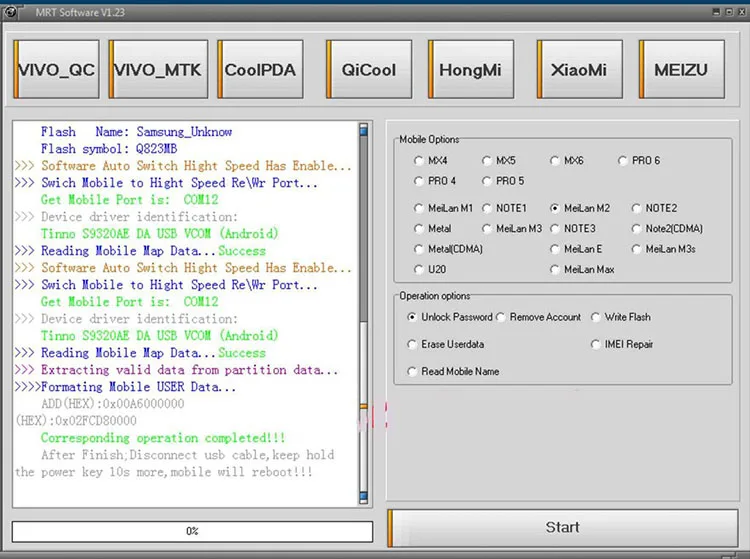Click the MRT Software title bar icon

pos(10,11)
